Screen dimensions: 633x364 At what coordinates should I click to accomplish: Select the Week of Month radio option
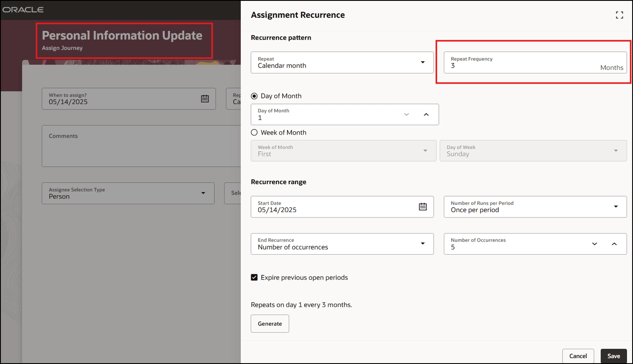pos(254,133)
